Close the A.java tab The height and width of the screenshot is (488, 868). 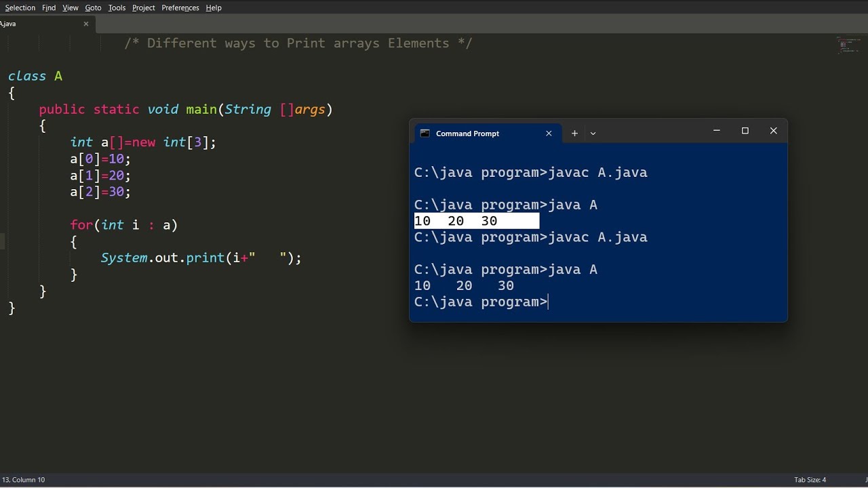click(86, 24)
